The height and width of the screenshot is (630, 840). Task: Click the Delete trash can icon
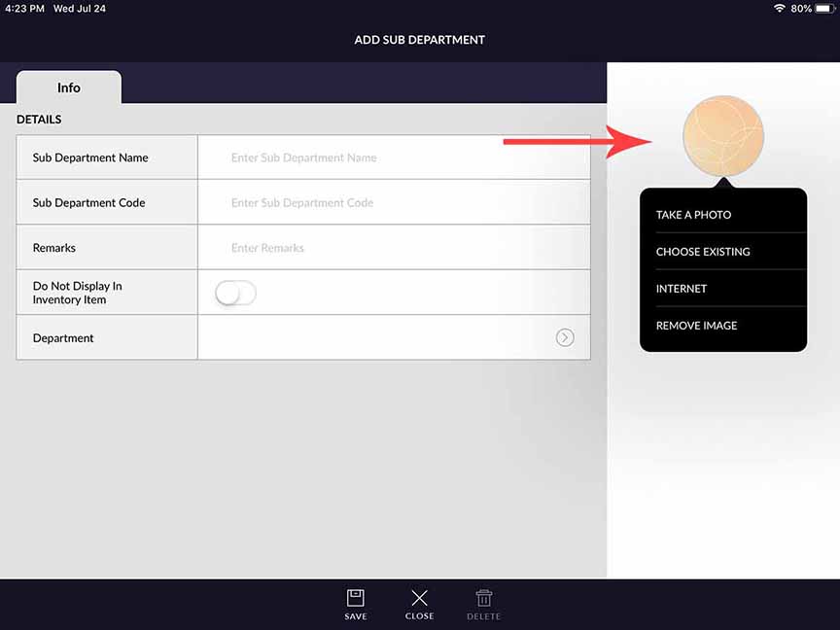pos(483,599)
